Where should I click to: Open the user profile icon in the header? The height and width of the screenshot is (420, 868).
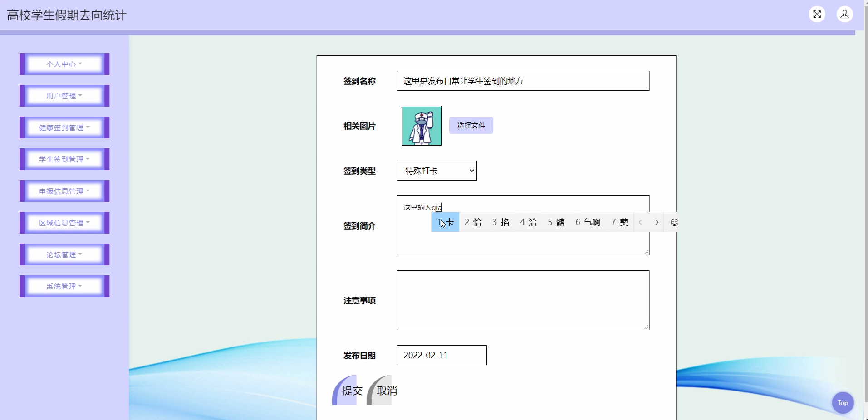pos(844,14)
